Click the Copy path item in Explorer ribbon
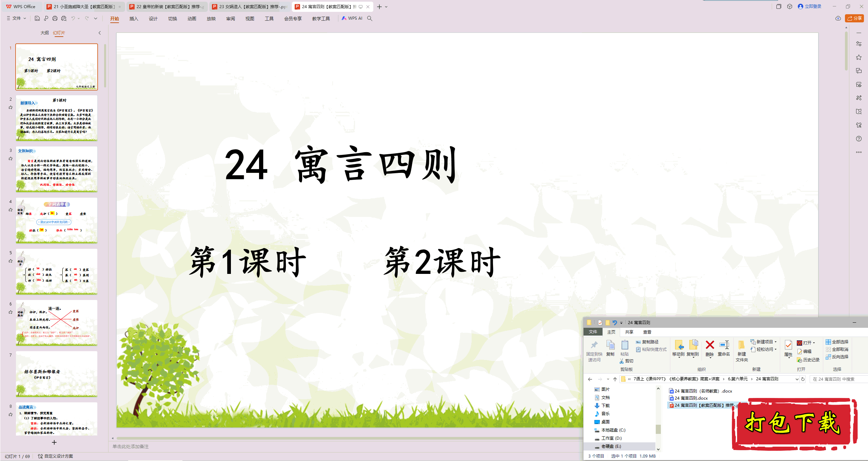Screen dimensions: 868x461 (647, 342)
